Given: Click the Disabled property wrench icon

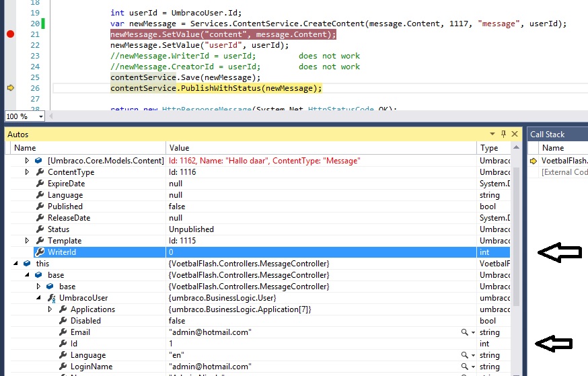Looking at the screenshot, I should 63,321.
